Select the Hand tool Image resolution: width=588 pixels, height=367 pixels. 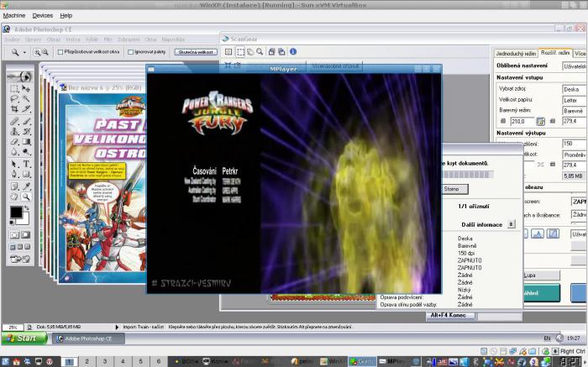point(14,196)
